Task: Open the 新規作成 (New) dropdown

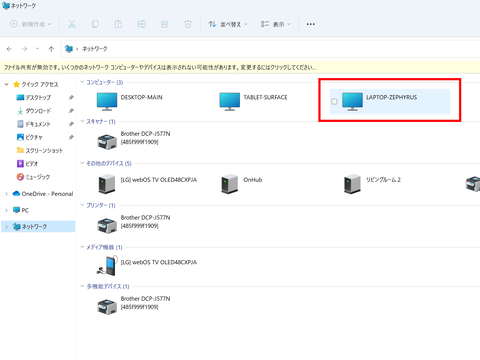Action: click(31, 24)
